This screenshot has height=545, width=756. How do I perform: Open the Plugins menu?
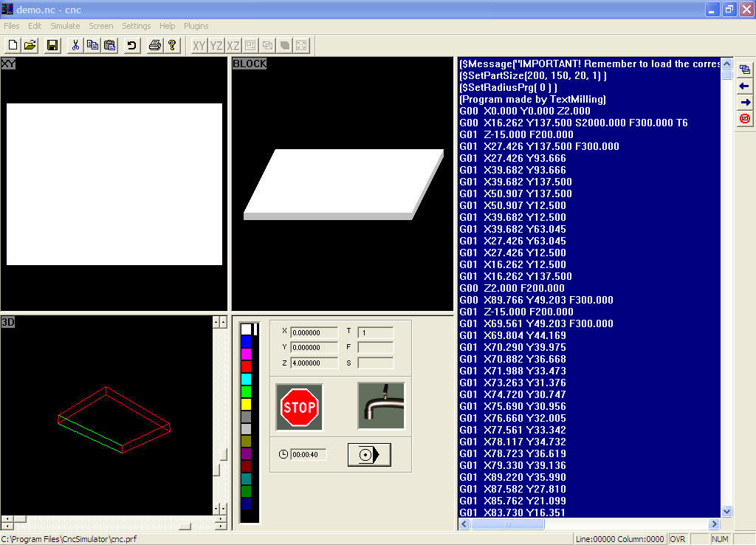(196, 26)
